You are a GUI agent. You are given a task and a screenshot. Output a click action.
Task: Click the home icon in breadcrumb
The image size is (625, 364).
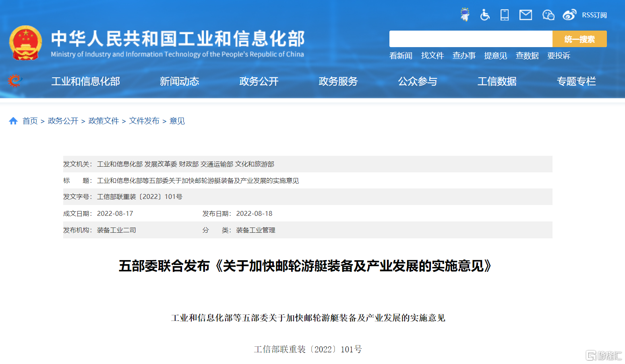[13, 121]
